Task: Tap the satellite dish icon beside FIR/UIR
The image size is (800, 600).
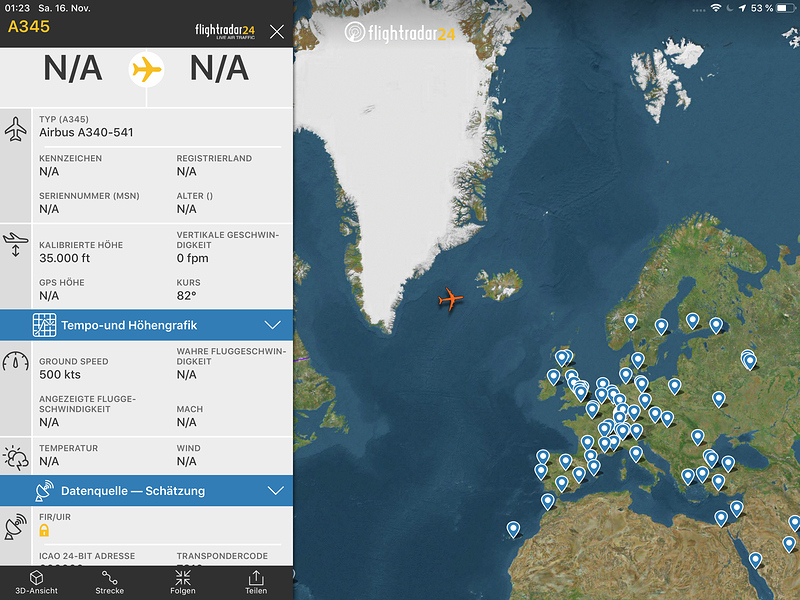Action: coord(16,527)
